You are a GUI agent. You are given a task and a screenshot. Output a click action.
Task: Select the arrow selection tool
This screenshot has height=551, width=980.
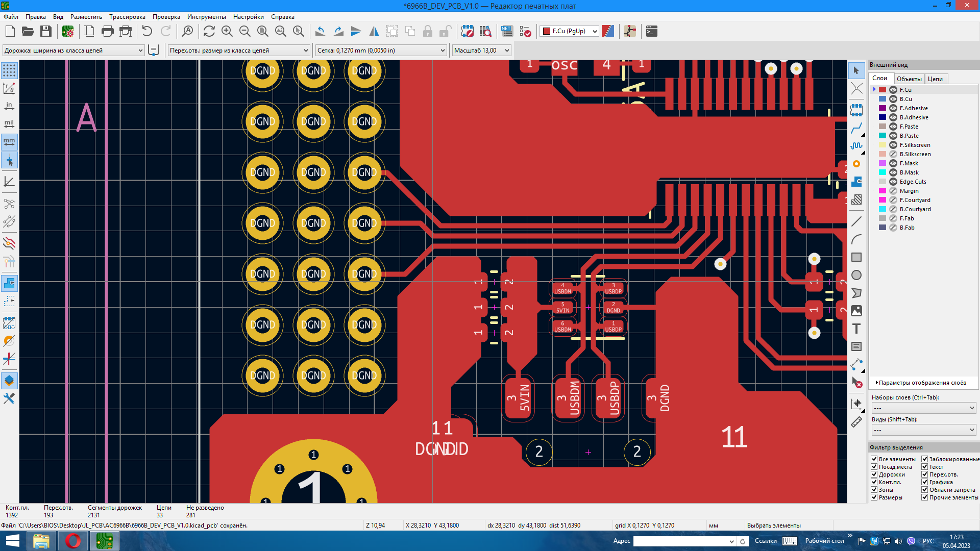[856, 70]
